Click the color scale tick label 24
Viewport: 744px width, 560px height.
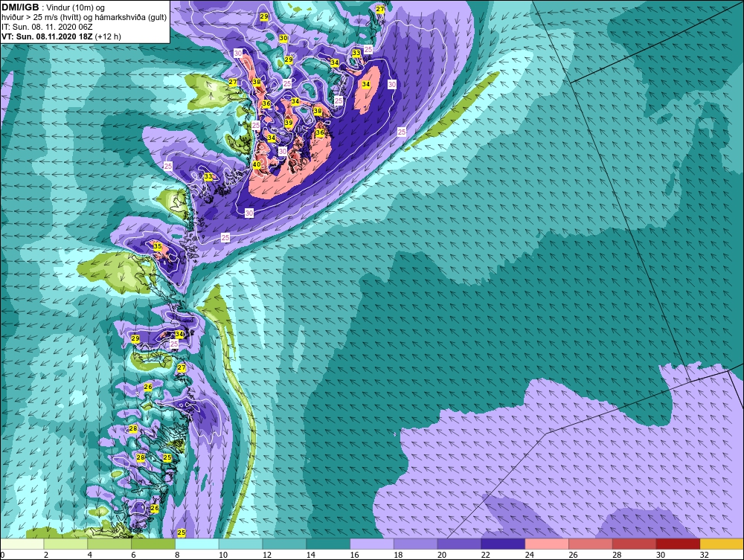coord(529,555)
